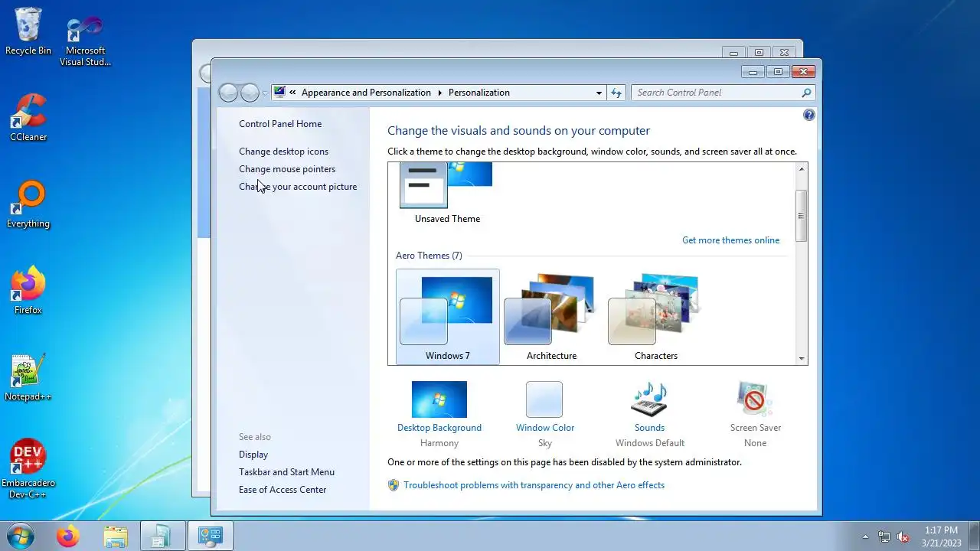Open the Everything desktop shortcut
This screenshot has width=980, height=551.
coord(28,204)
